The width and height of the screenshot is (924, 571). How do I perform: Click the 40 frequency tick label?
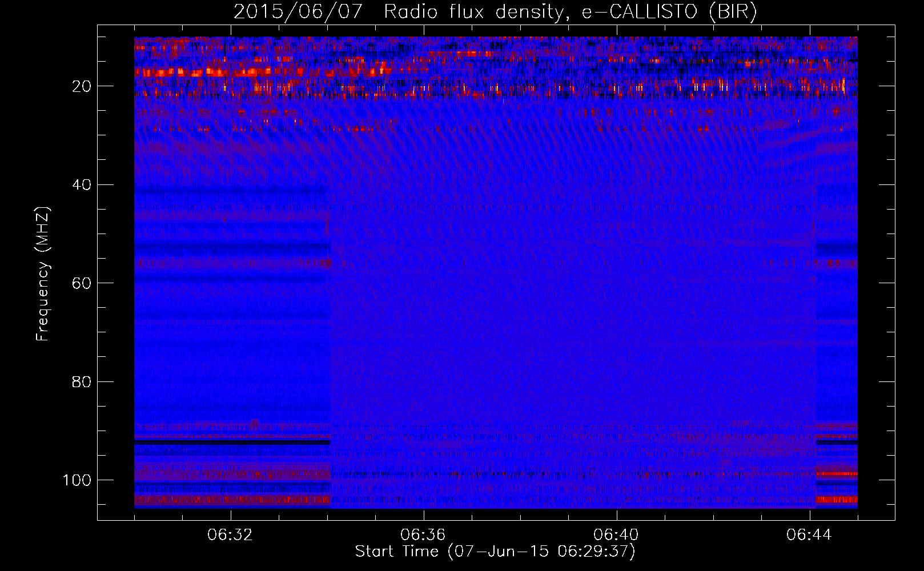[x=82, y=185]
